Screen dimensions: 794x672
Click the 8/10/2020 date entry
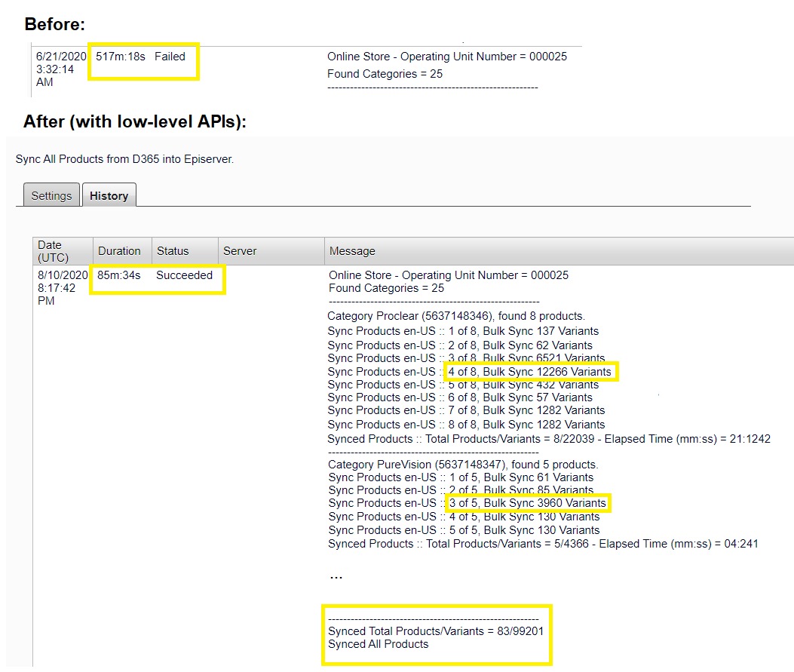click(62, 275)
